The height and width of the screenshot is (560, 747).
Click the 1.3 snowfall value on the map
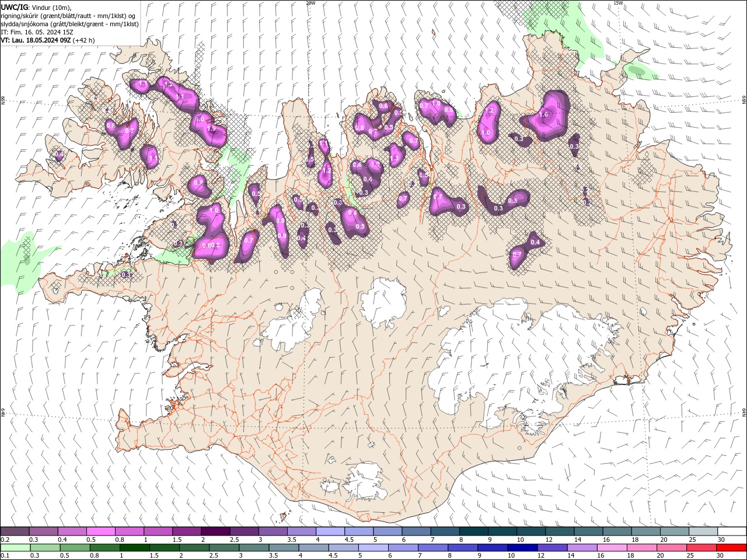coord(394,158)
